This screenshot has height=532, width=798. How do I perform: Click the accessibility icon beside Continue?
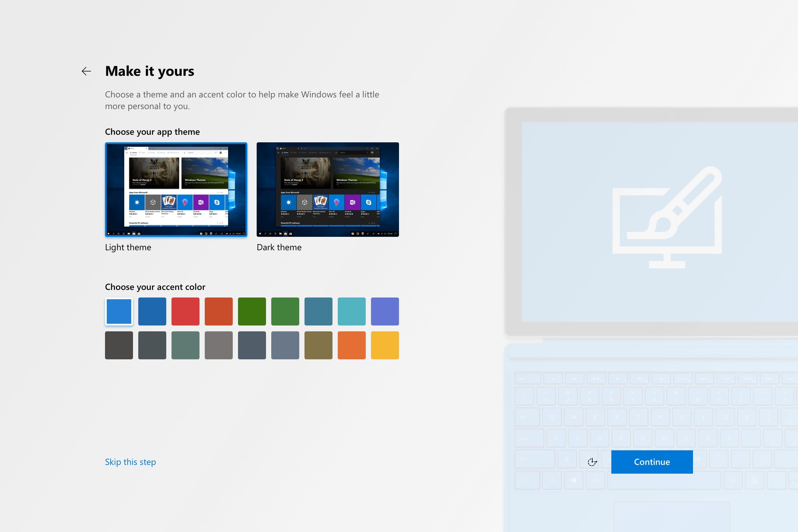pos(592,462)
